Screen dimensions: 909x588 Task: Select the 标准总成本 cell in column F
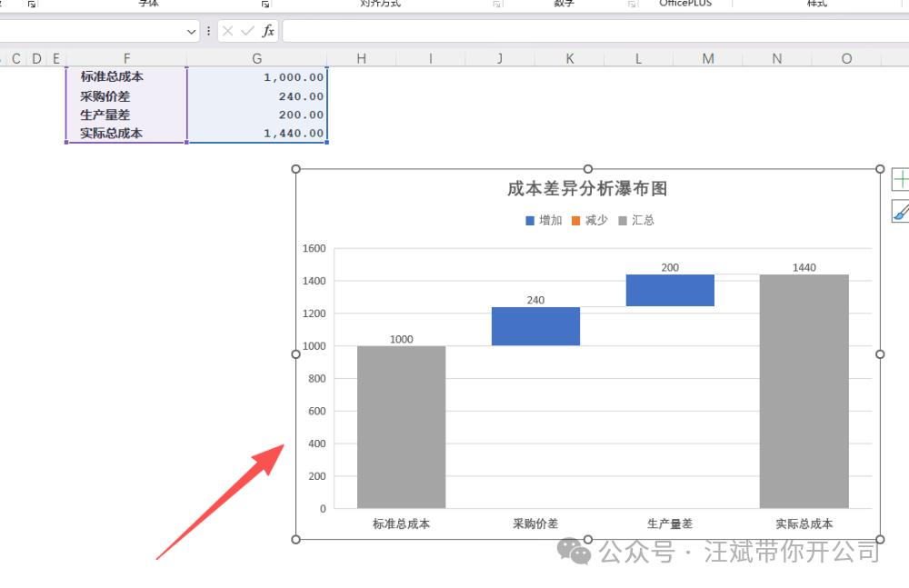(x=126, y=76)
